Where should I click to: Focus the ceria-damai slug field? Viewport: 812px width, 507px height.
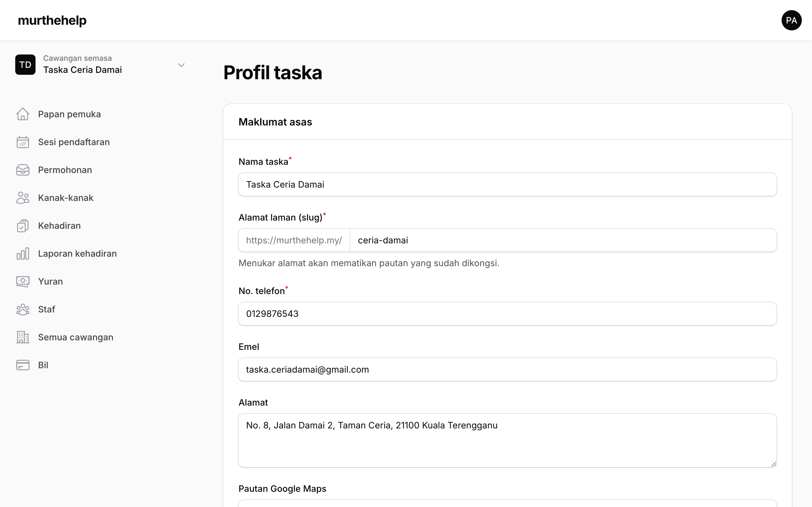(x=563, y=240)
